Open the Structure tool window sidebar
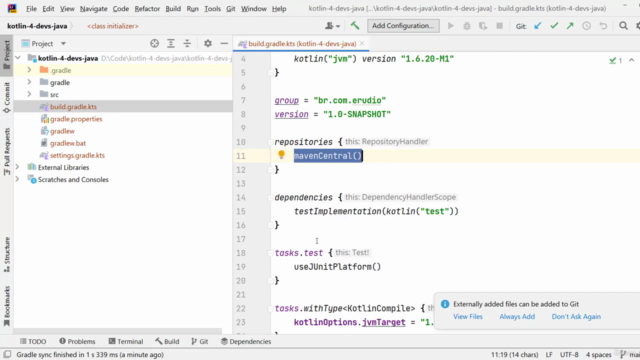 pos(7,254)
